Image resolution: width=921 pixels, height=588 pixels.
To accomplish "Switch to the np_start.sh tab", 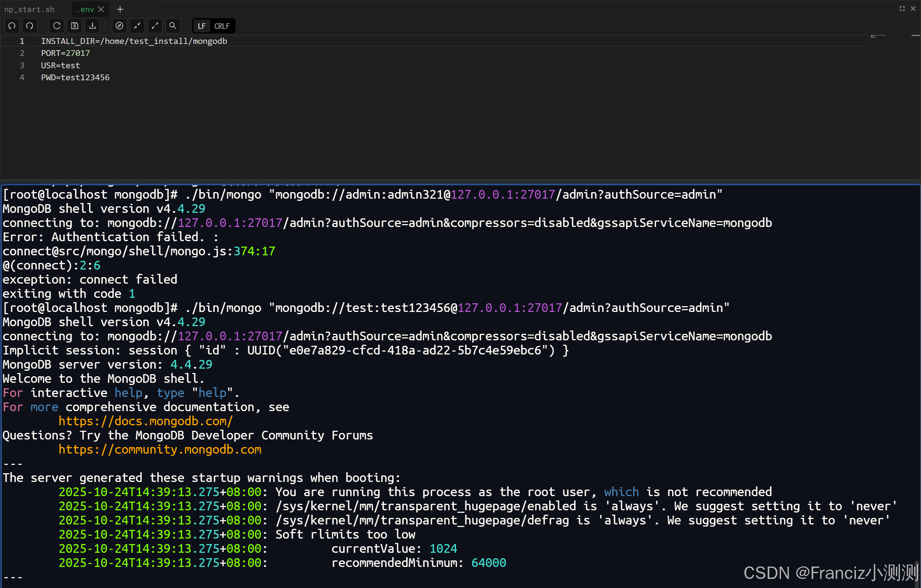I will click(29, 9).
